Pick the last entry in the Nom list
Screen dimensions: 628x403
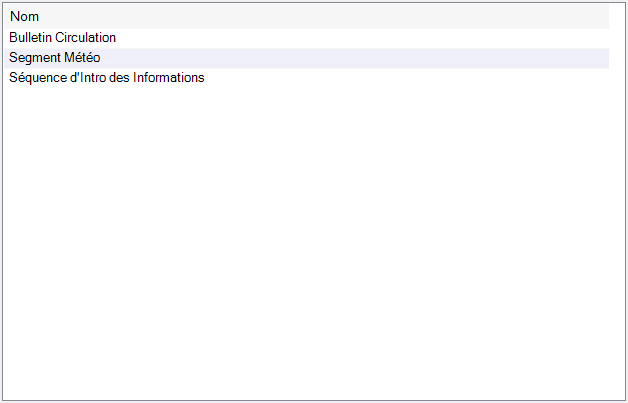(x=307, y=78)
